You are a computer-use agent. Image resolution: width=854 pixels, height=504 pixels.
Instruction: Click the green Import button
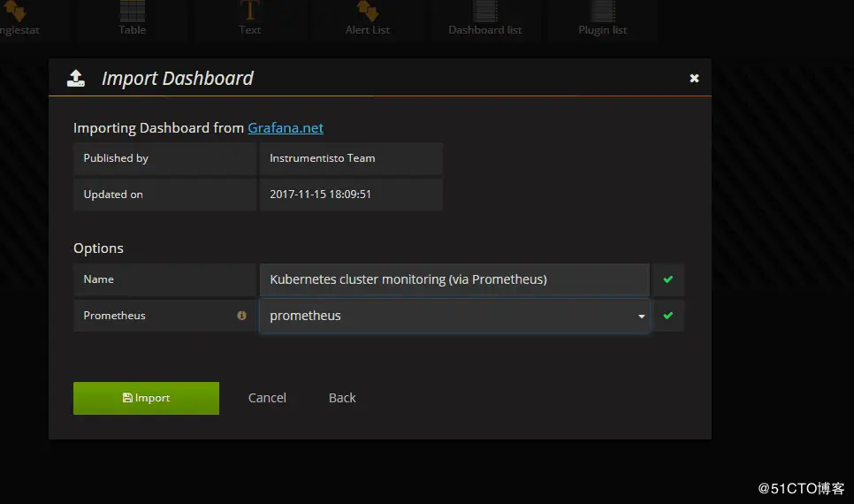146,398
